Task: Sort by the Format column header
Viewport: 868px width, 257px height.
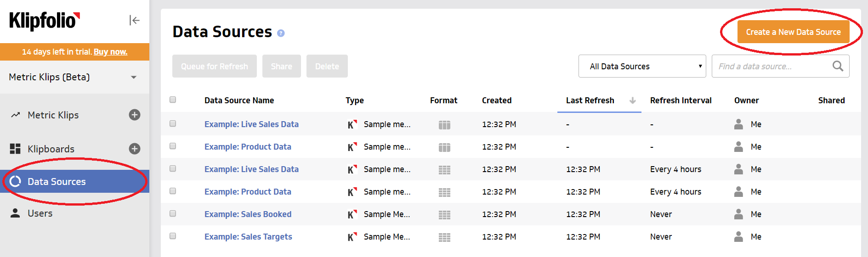Action: coord(443,101)
